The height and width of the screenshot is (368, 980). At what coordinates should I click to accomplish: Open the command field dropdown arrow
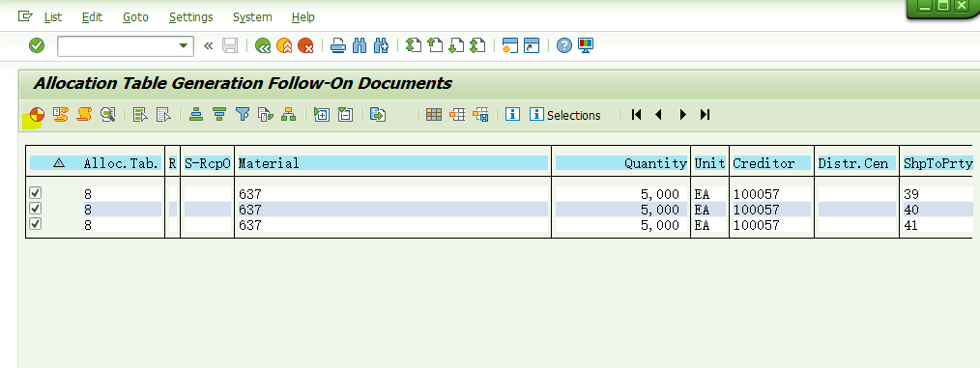pos(183,45)
